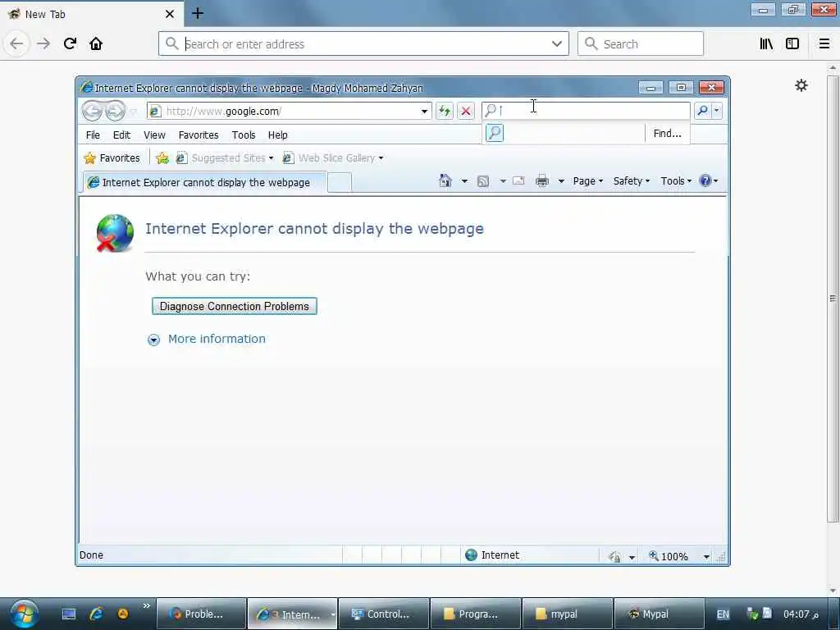The image size is (840, 630).
Task: Click the IE search text box
Action: [x=586, y=111]
